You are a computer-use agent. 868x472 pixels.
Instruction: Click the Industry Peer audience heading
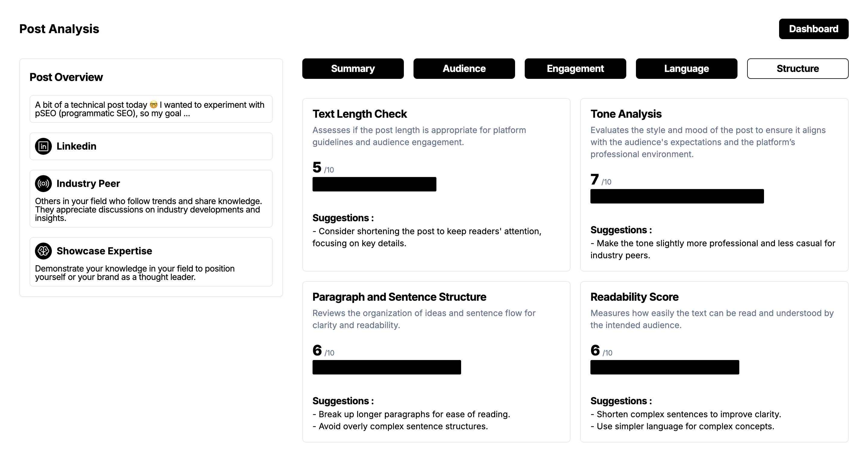(88, 184)
